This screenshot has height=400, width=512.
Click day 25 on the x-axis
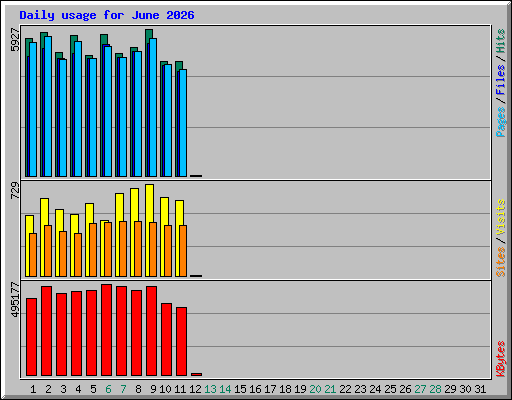[390, 389]
